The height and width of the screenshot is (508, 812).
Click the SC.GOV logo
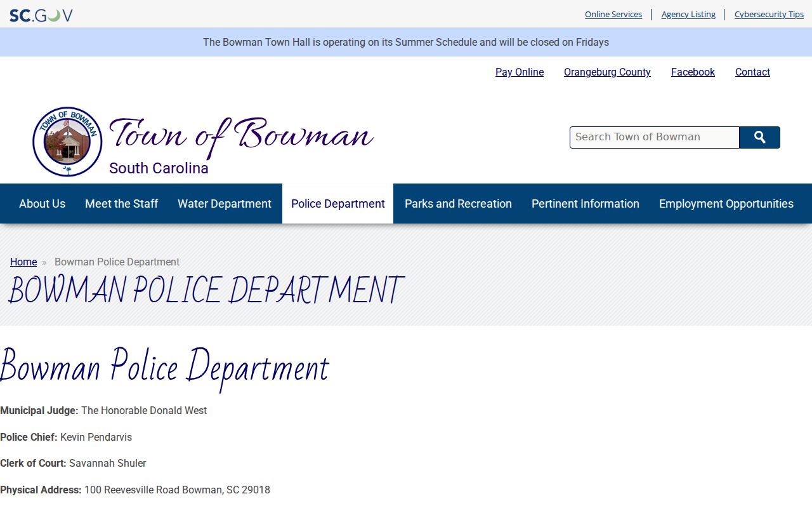point(41,15)
